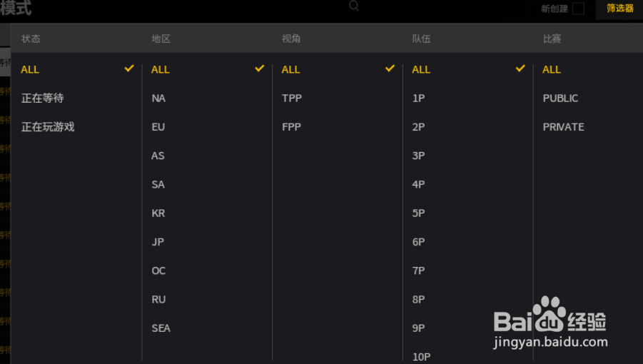This screenshot has height=364, width=643.
Task: Choose 4P team size
Action: pyautogui.click(x=418, y=184)
